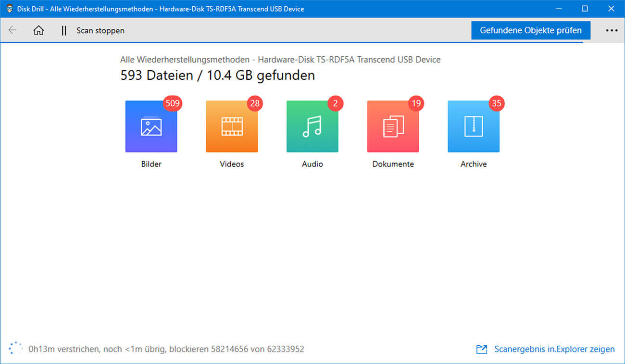Click the scan progress bar under toolbar
Screen dimensions: 625x364
[292, 42]
